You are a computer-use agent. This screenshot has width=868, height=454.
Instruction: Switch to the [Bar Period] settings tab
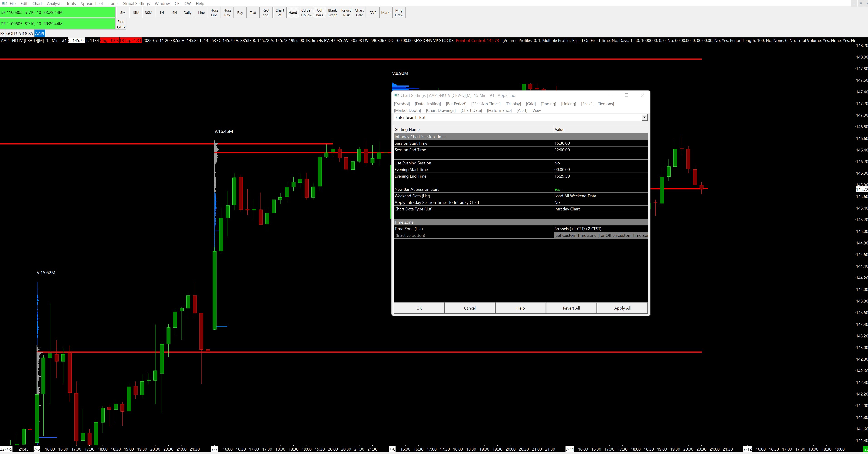click(x=456, y=104)
